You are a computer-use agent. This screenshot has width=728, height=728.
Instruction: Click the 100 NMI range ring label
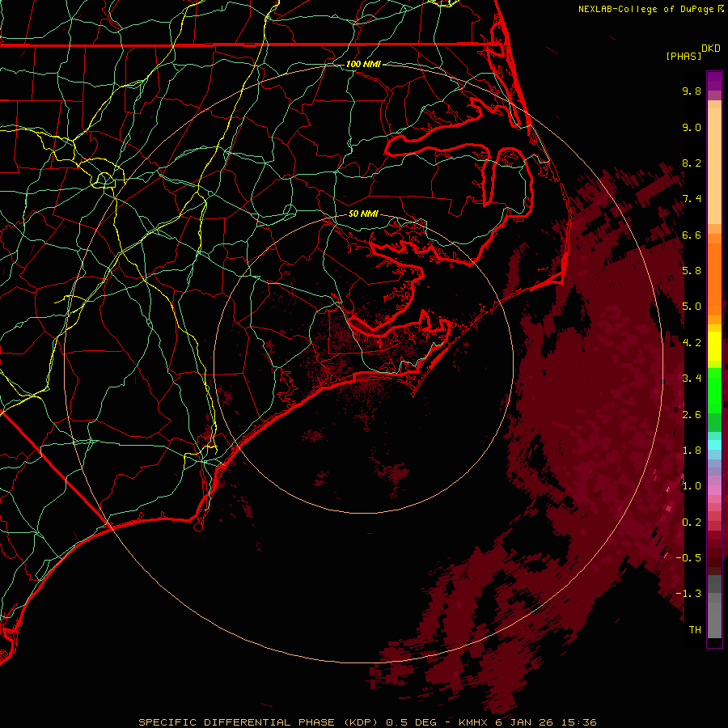click(363, 64)
